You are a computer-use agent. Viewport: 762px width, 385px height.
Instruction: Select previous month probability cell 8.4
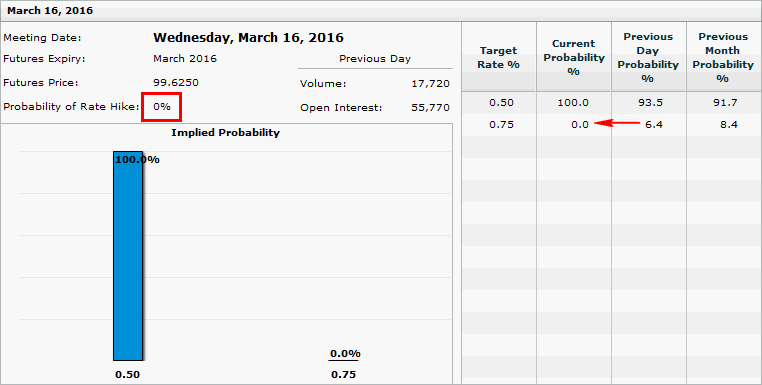click(729, 124)
